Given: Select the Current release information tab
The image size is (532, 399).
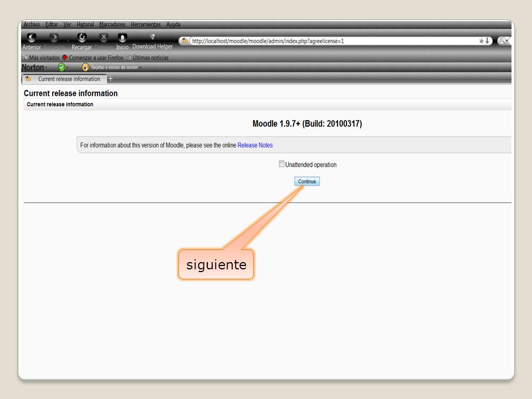Looking at the screenshot, I should [64, 79].
